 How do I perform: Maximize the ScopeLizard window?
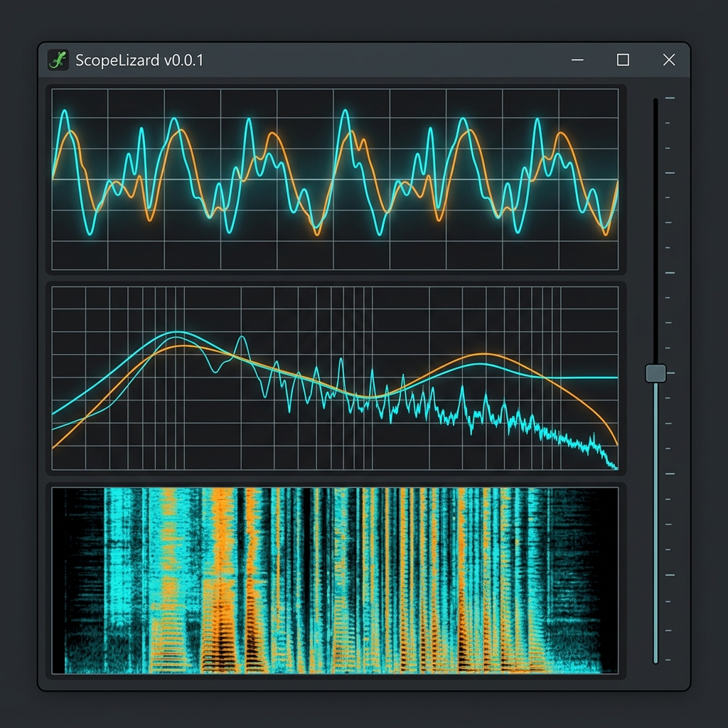point(623,60)
